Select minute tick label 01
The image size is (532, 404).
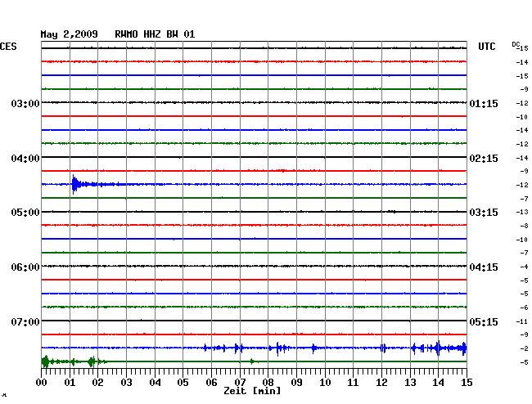tap(70, 383)
